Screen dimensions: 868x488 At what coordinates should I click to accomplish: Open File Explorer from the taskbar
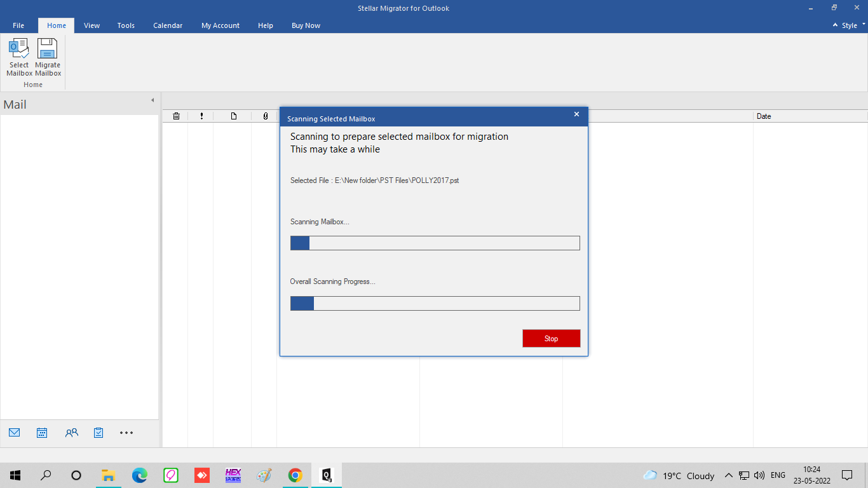tap(108, 475)
